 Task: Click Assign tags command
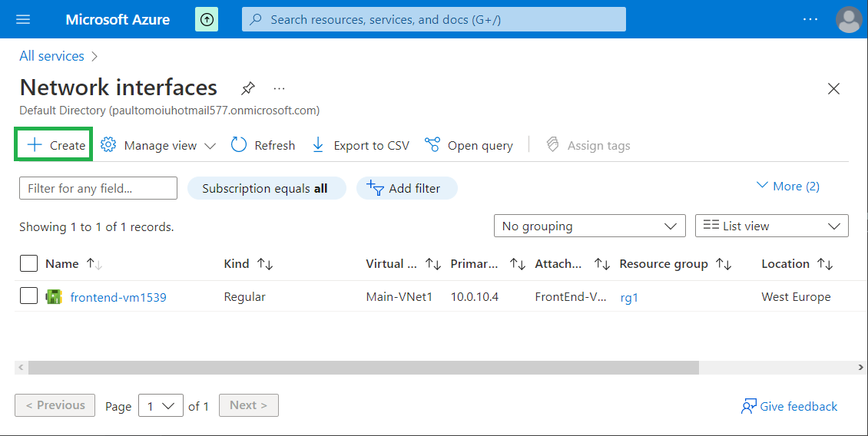(x=588, y=146)
